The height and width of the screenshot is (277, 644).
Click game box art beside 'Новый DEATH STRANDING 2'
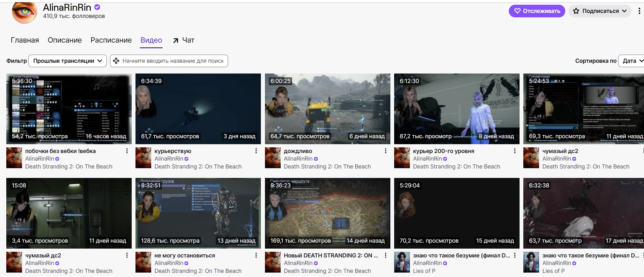(273, 262)
